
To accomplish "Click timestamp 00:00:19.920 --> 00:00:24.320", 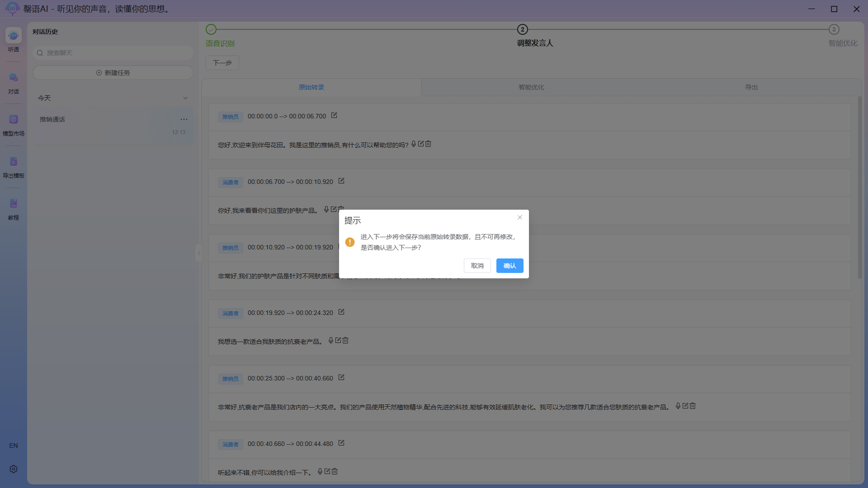I will coord(290,313).
